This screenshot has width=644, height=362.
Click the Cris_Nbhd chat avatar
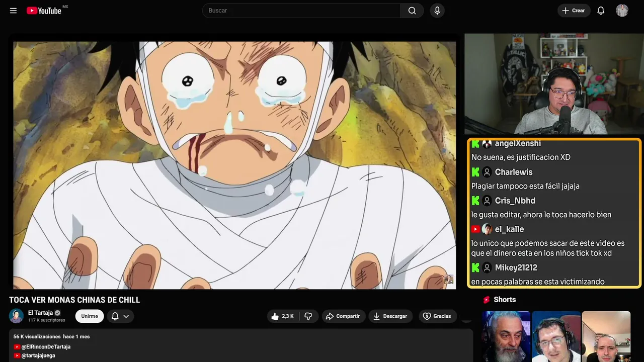487,201
